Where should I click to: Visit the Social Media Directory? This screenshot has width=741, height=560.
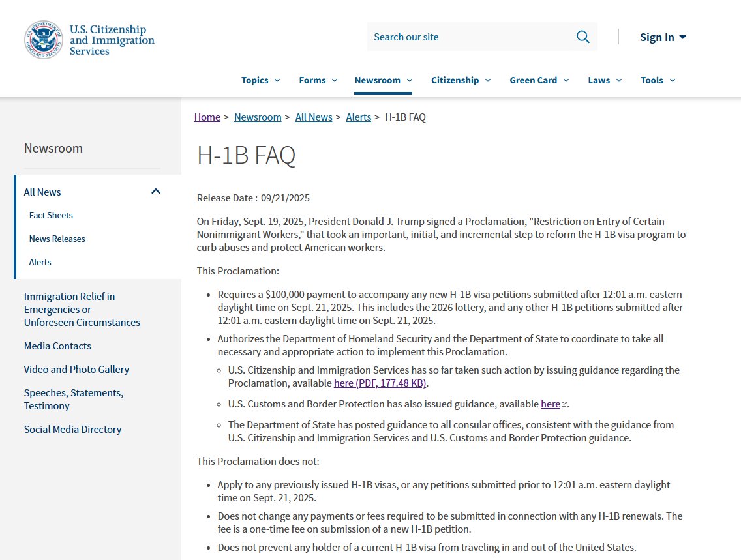(x=73, y=430)
